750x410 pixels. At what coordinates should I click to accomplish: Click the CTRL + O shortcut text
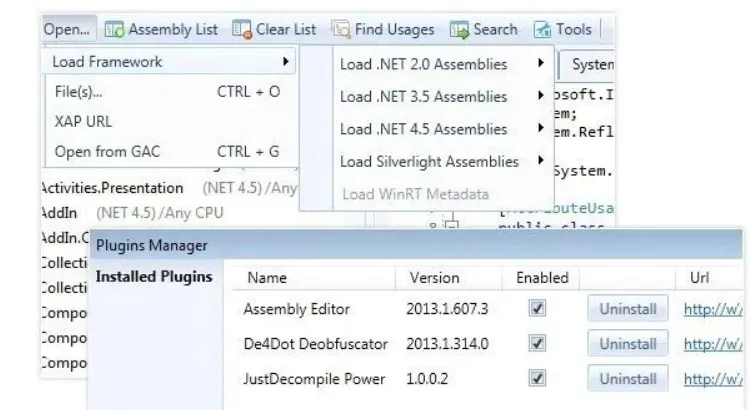[248, 91]
